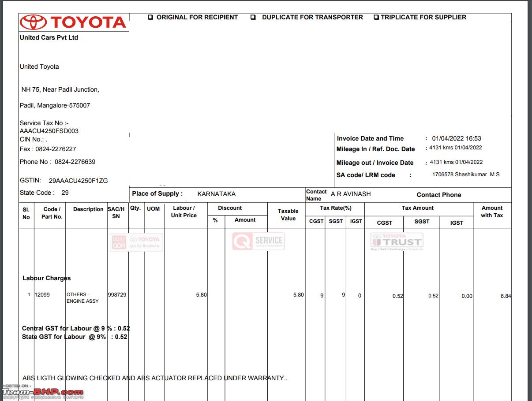Click invoice date value 01/04/2022 16:53
The height and width of the screenshot is (401, 532).
(457, 138)
